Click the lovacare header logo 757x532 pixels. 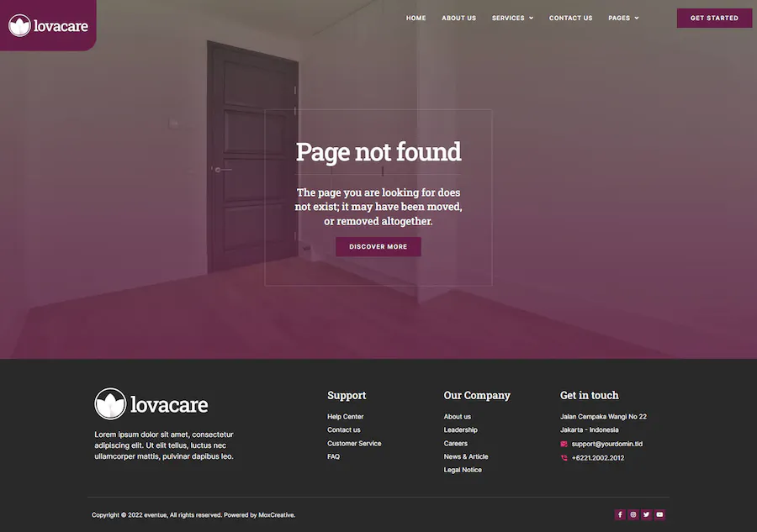coord(48,25)
